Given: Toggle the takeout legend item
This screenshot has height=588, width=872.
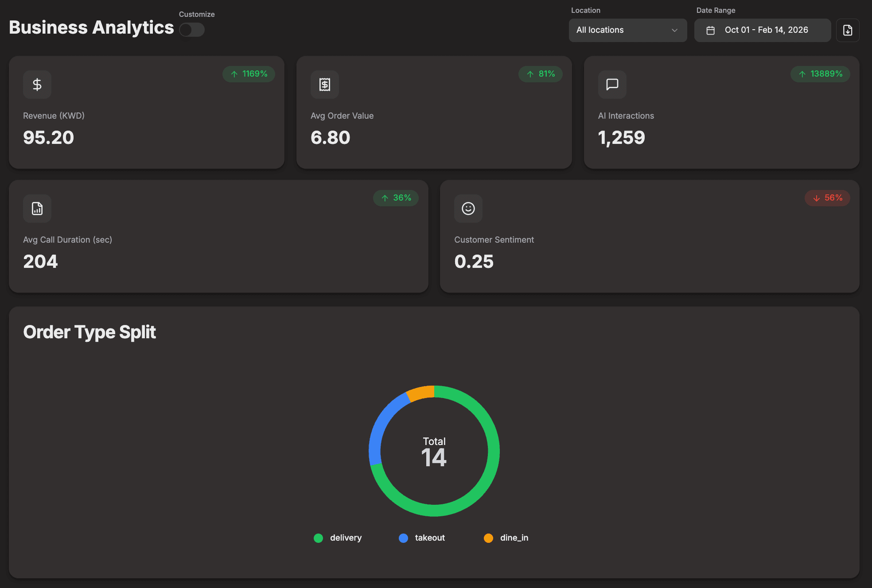Looking at the screenshot, I should pos(421,538).
